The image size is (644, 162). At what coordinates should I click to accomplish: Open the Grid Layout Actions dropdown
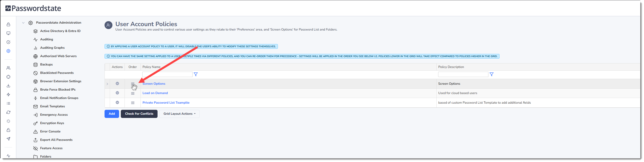point(179,114)
